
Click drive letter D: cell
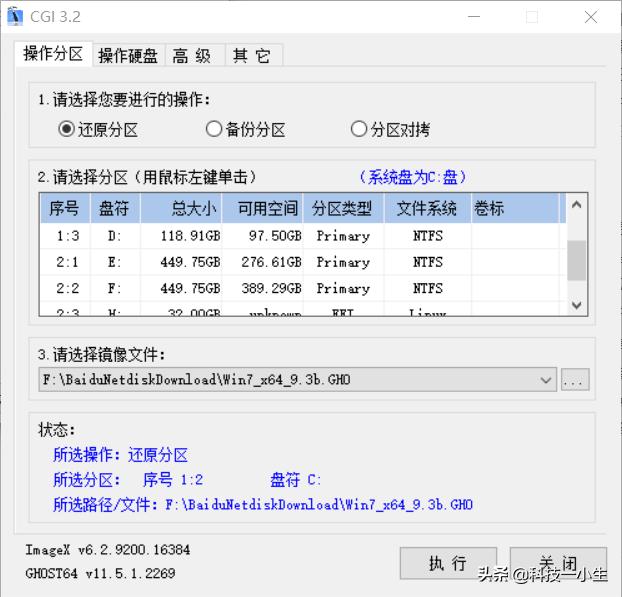tap(114, 236)
